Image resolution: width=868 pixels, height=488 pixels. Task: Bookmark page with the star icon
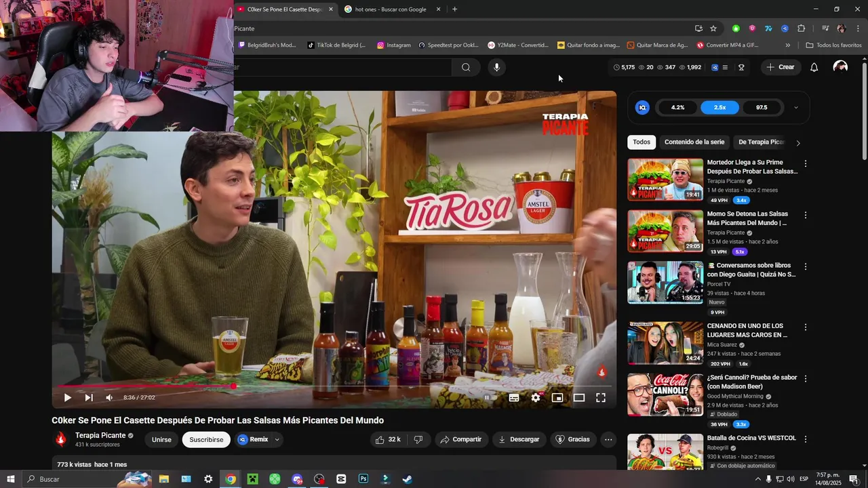pos(713,28)
